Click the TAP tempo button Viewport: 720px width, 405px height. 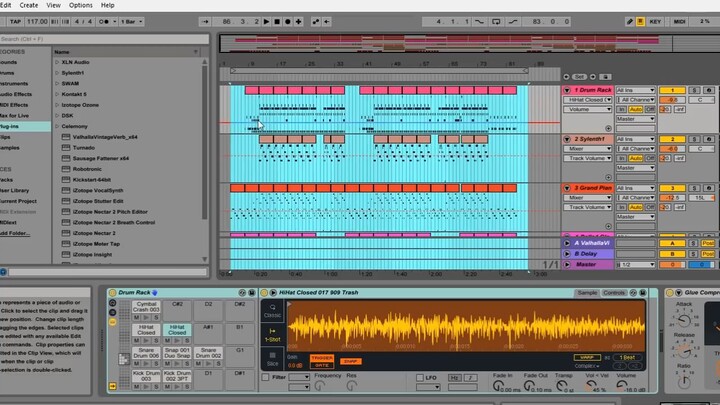(15, 22)
